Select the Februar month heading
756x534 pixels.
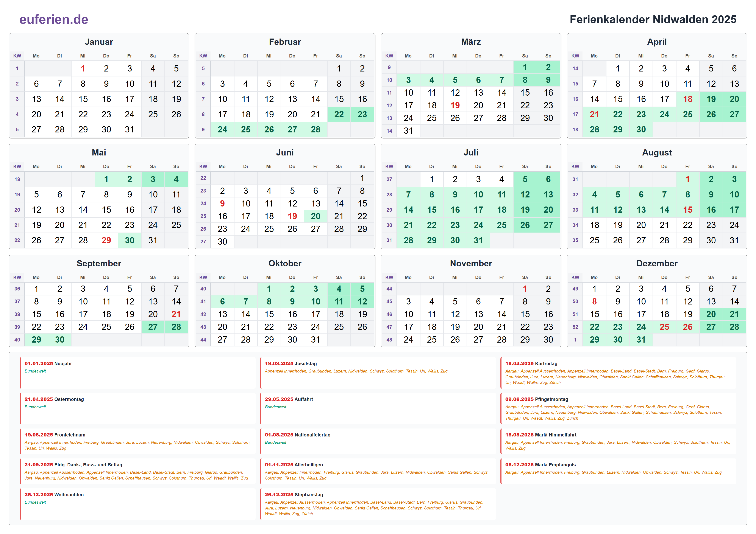point(285,42)
